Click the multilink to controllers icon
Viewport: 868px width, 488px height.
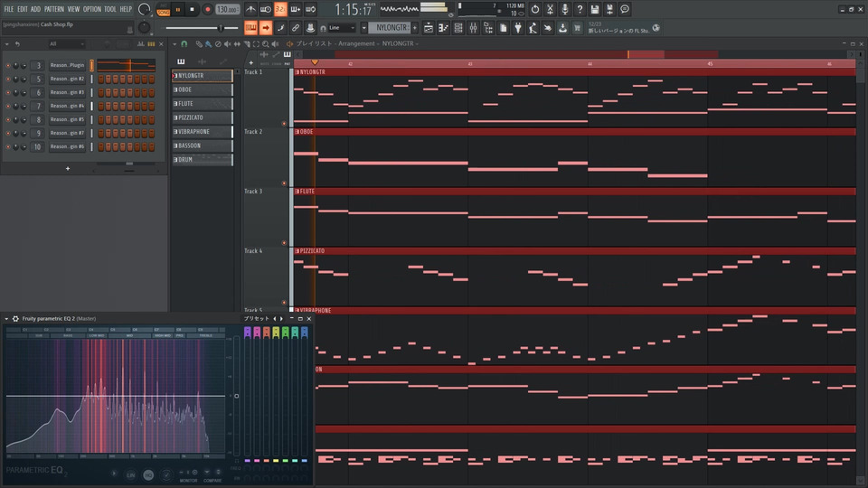(296, 28)
